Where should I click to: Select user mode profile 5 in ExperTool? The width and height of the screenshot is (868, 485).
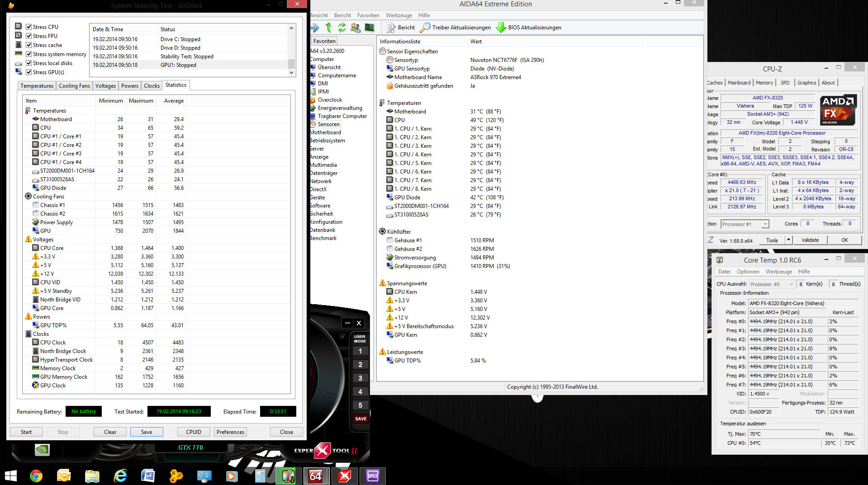coord(360,405)
